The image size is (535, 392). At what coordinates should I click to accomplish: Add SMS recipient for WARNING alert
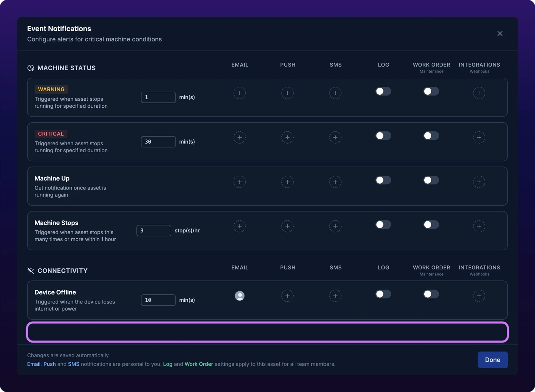[x=335, y=93]
